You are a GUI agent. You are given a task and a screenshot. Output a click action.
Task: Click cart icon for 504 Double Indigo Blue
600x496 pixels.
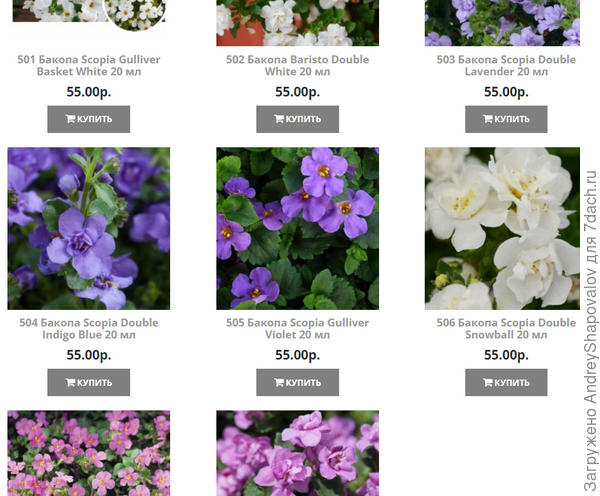[70, 382]
